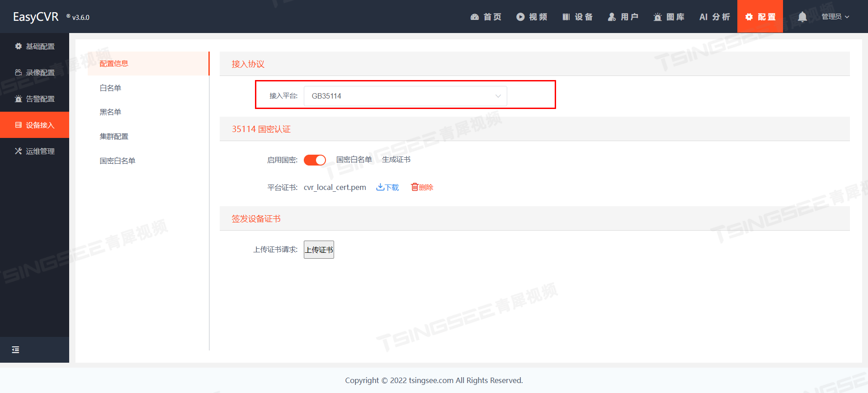Screen dimensions: 868x393
Task: Open the 管理员 account dropdown
Action: point(835,17)
